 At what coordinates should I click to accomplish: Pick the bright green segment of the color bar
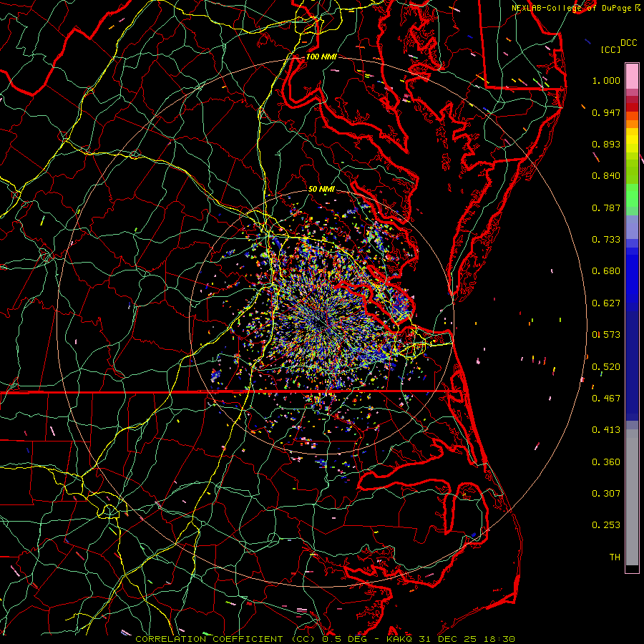pos(632,195)
